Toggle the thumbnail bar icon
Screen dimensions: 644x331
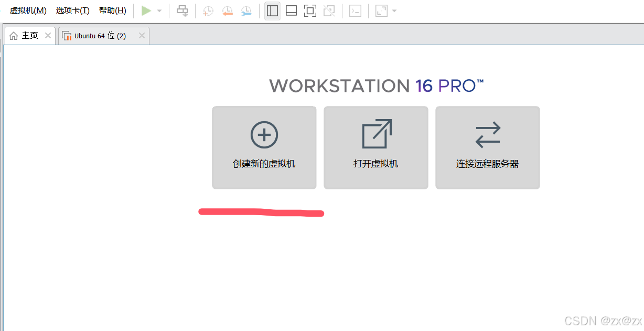(x=291, y=10)
